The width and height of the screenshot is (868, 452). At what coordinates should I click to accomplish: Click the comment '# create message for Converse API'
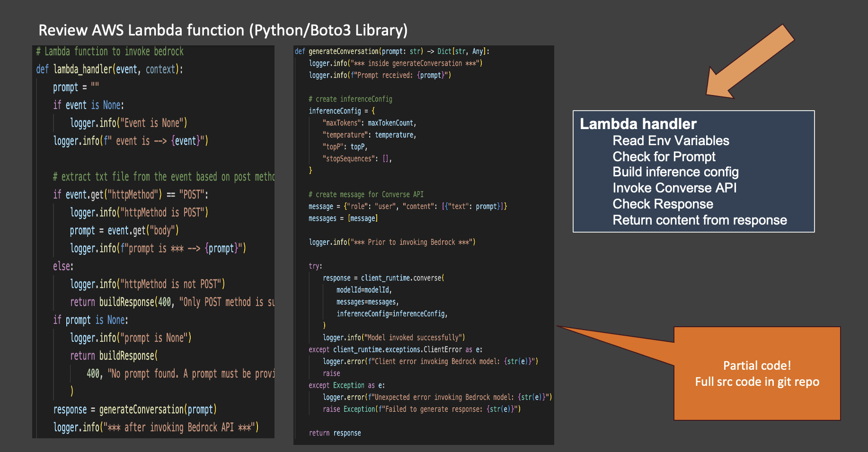click(366, 195)
